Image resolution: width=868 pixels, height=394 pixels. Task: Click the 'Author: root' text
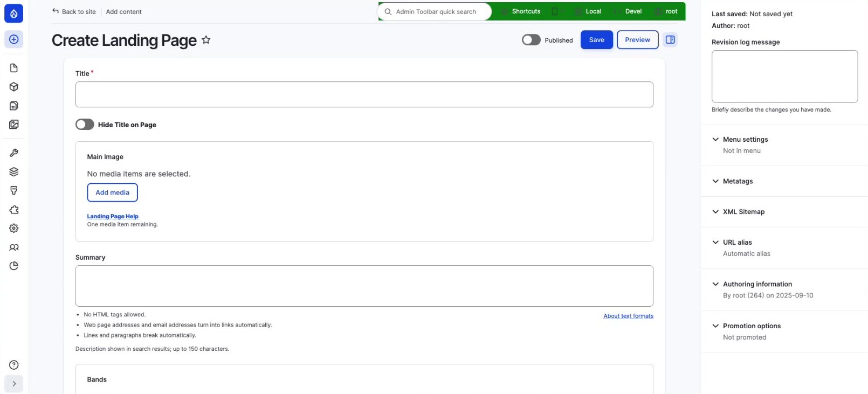point(731,26)
